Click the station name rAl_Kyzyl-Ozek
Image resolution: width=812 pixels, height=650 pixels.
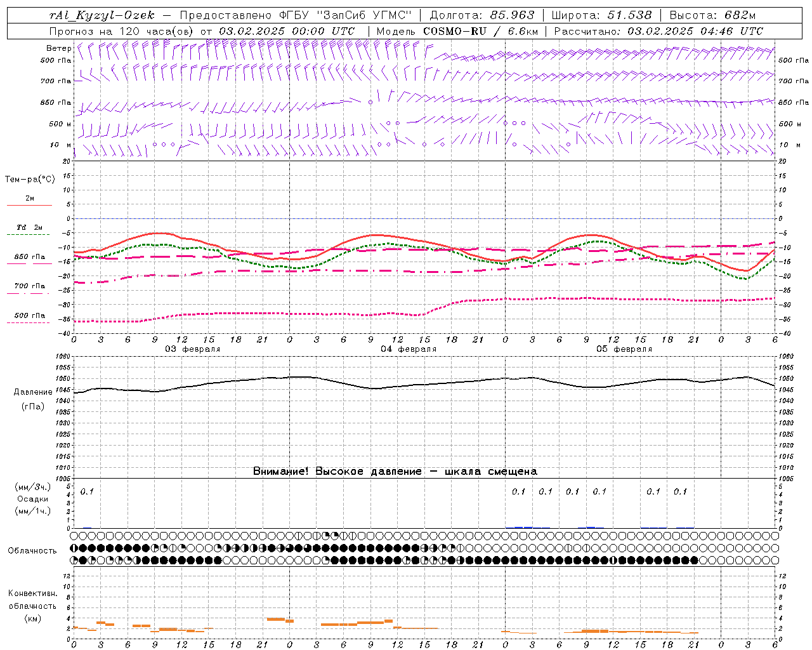pos(101,15)
